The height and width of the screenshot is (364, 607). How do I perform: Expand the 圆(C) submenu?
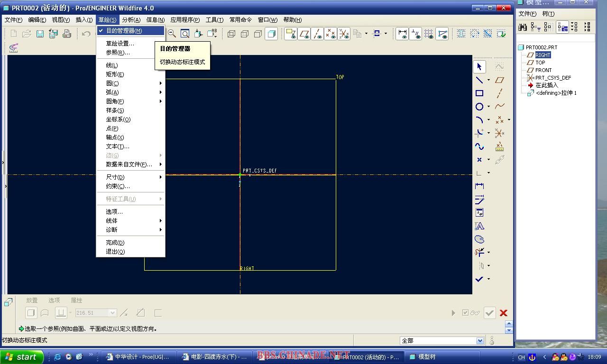click(x=130, y=83)
